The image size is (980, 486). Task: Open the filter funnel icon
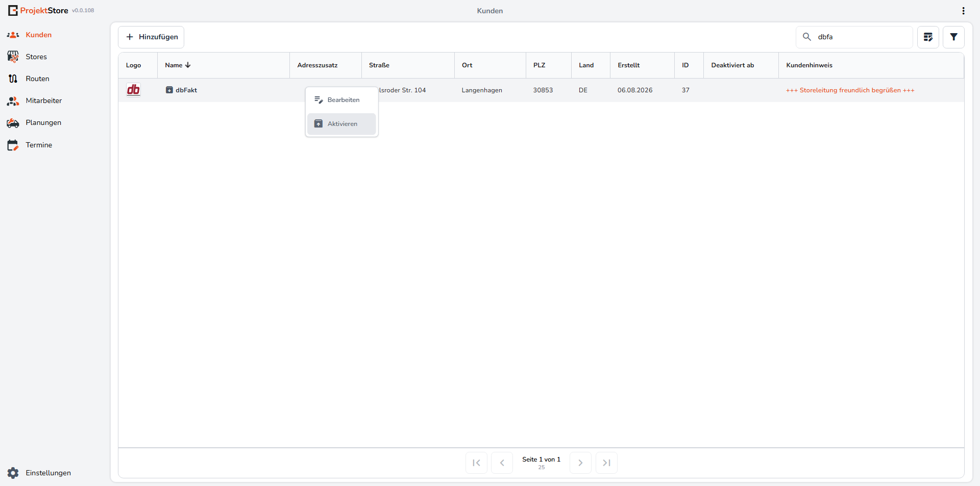tap(953, 37)
